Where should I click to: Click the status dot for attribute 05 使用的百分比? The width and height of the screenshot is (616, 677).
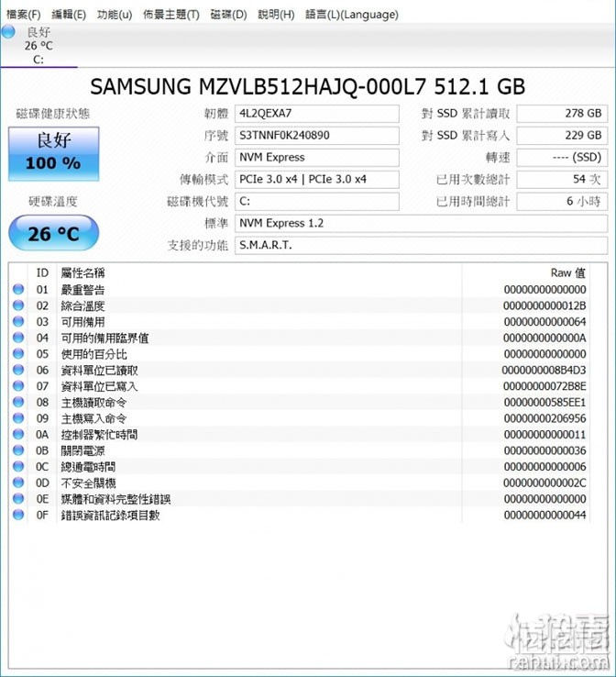coord(18,353)
